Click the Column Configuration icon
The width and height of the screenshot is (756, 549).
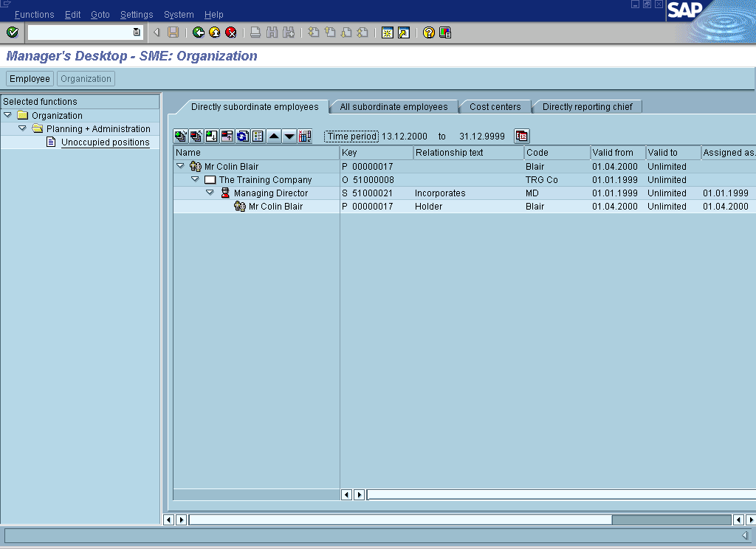pyautogui.click(x=305, y=136)
